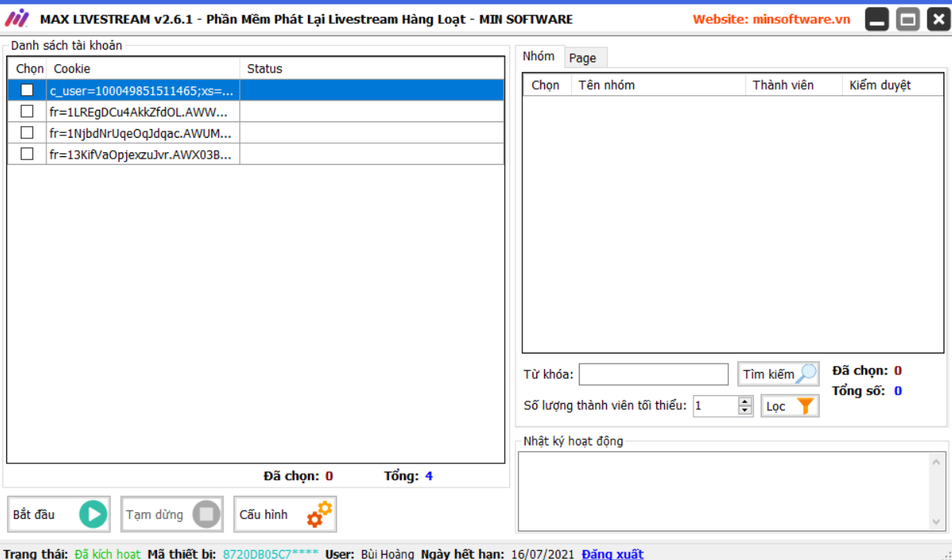The image size is (952, 560).
Task: Decrease minimum member count with down arrow
Action: point(745,411)
